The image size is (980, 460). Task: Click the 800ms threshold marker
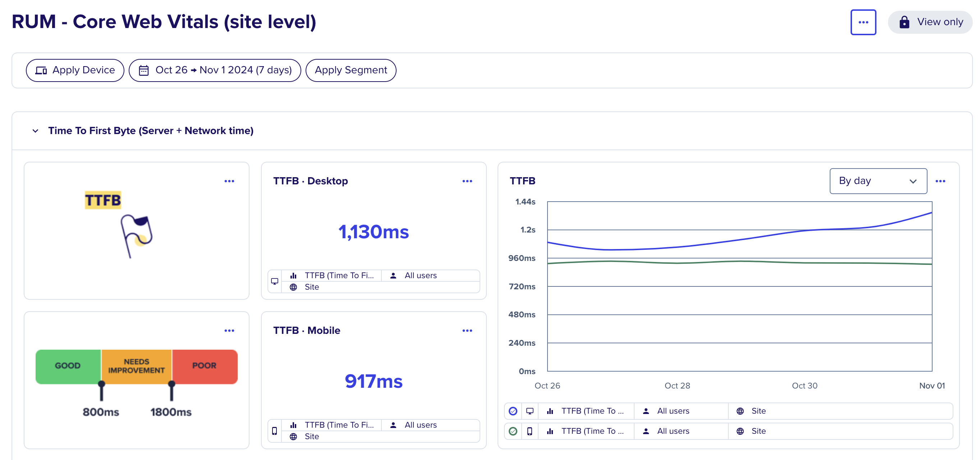coord(101,390)
